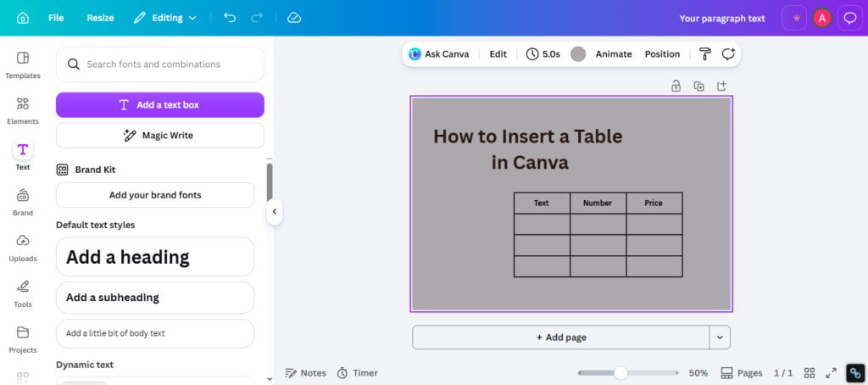
Task: Select the 'Price' table header cell
Action: 654,204
